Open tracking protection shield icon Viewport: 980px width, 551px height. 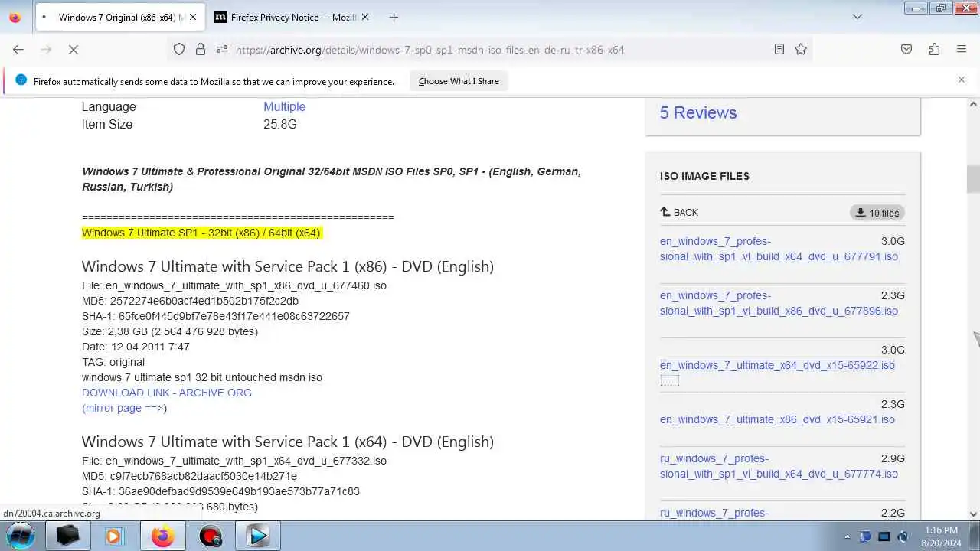(x=179, y=49)
